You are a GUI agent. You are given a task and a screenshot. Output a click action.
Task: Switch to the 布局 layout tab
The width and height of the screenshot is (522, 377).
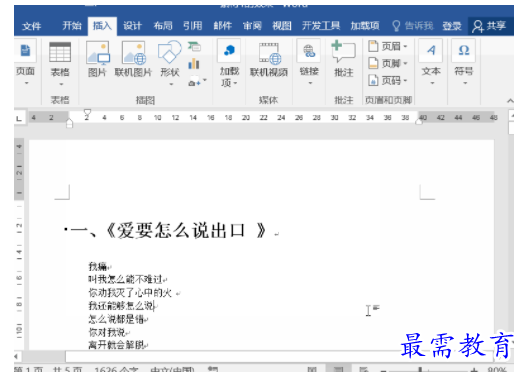point(163,26)
